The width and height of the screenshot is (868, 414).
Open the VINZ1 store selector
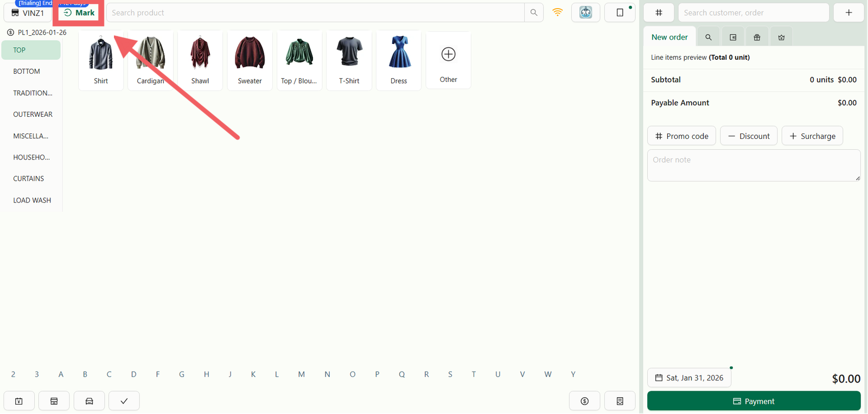click(28, 12)
